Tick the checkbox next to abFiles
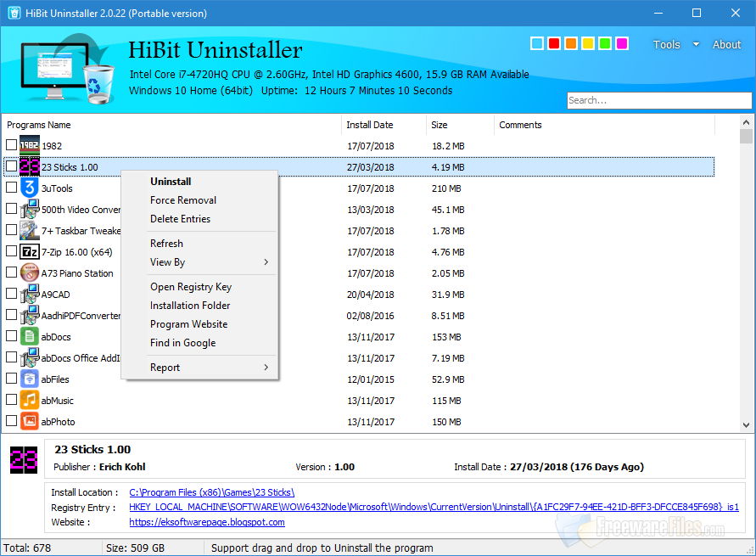The height and width of the screenshot is (556, 756). 13,379
